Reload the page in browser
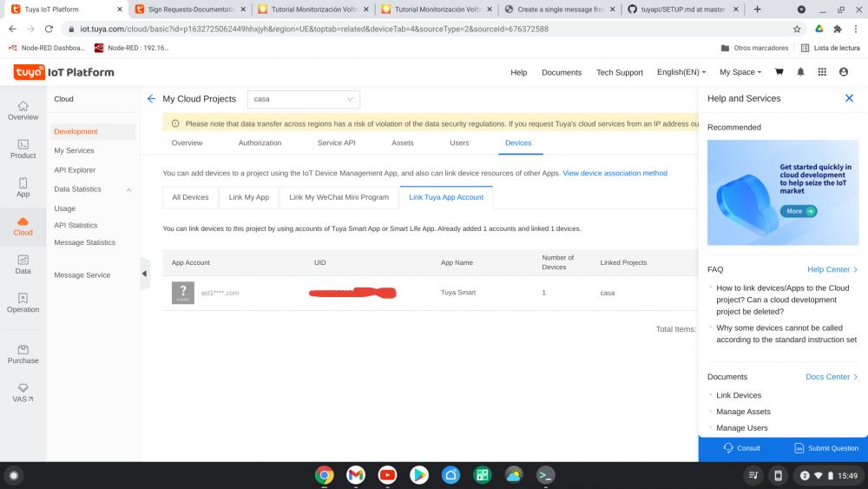868x489 pixels. pyautogui.click(x=49, y=29)
